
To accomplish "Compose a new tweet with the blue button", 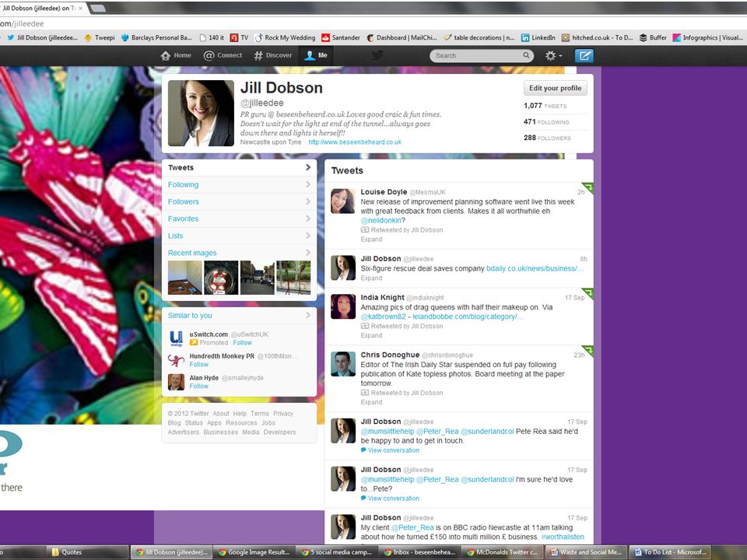I will pos(584,56).
